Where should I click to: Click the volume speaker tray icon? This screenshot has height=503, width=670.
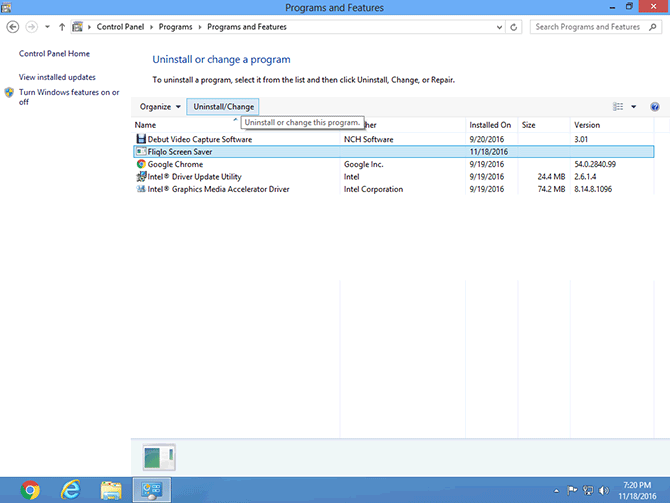[x=604, y=491]
